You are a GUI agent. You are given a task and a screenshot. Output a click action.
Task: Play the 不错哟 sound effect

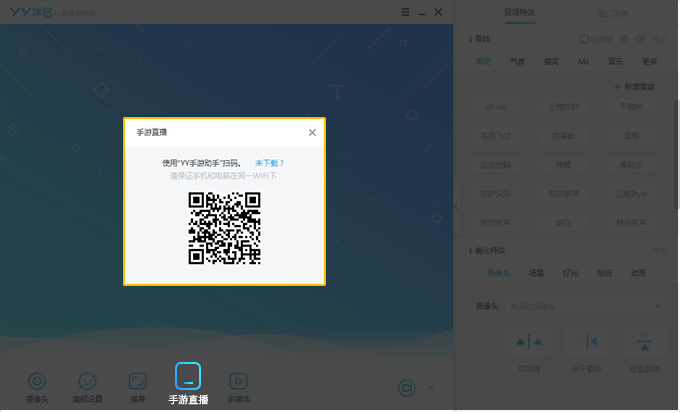(x=631, y=107)
